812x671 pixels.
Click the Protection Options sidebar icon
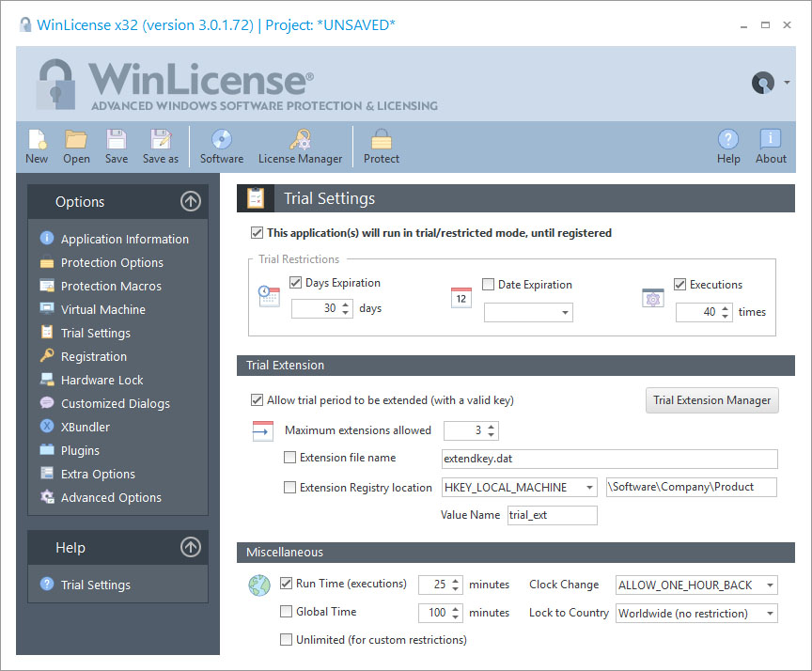click(x=47, y=262)
